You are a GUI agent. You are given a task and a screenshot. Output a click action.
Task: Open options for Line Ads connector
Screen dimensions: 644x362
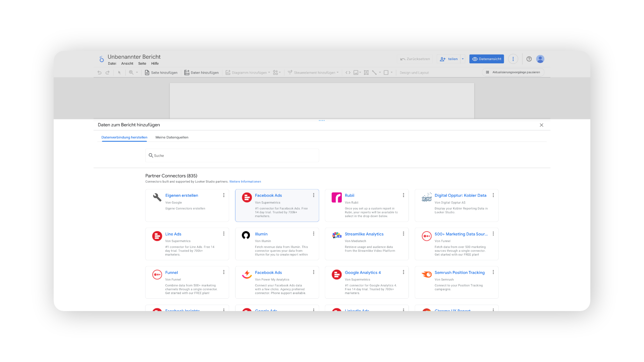point(224,234)
